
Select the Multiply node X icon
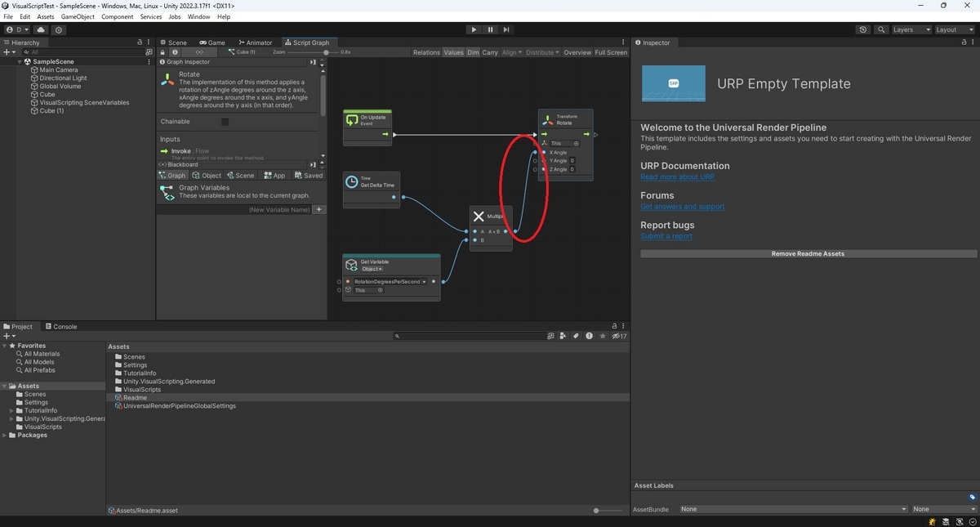479,217
